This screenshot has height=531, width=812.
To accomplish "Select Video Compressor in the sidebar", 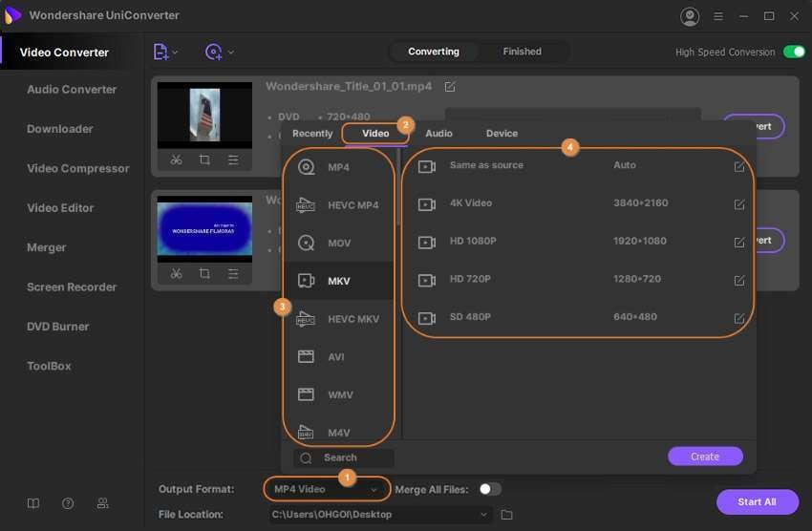I will [77, 168].
